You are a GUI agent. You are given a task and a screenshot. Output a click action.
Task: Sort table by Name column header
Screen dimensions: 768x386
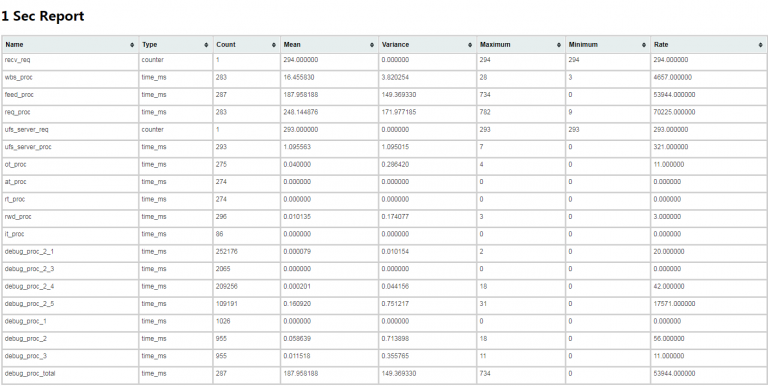[x=70, y=45]
